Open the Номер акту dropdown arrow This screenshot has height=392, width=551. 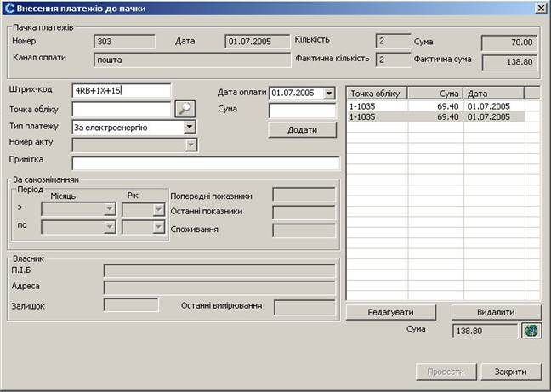(x=190, y=145)
